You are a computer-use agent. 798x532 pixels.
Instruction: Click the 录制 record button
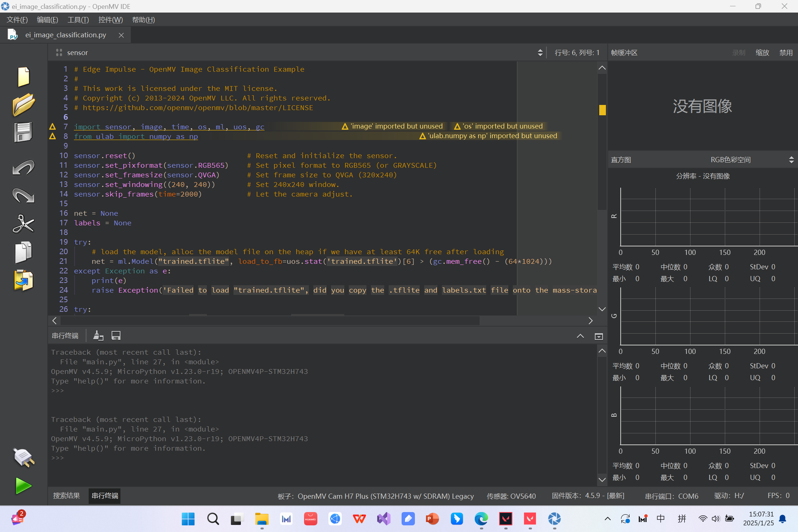tap(739, 52)
